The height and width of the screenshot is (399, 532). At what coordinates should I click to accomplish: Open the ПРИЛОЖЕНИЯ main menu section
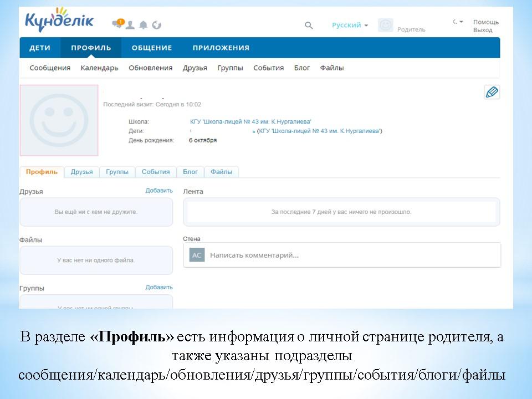(221, 48)
